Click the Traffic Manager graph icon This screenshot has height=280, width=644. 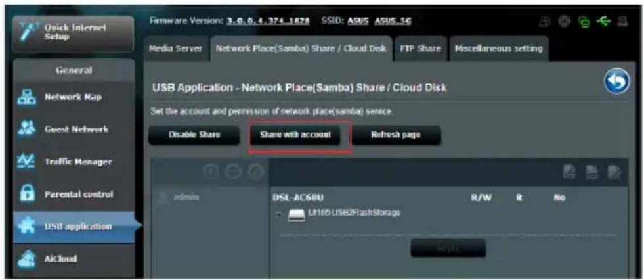pyautogui.click(x=26, y=162)
